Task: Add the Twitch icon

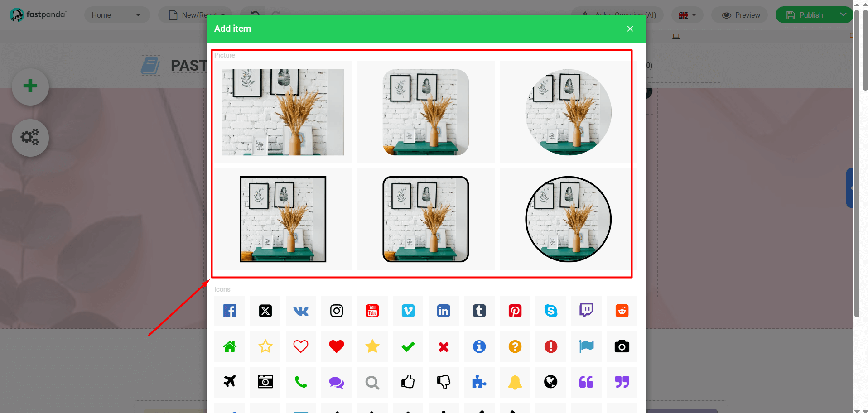Action: (x=586, y=311)
